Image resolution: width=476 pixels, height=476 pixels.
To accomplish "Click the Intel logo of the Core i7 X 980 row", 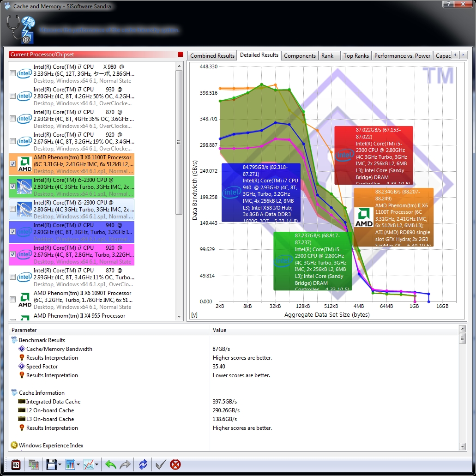I will coord(24,73).
